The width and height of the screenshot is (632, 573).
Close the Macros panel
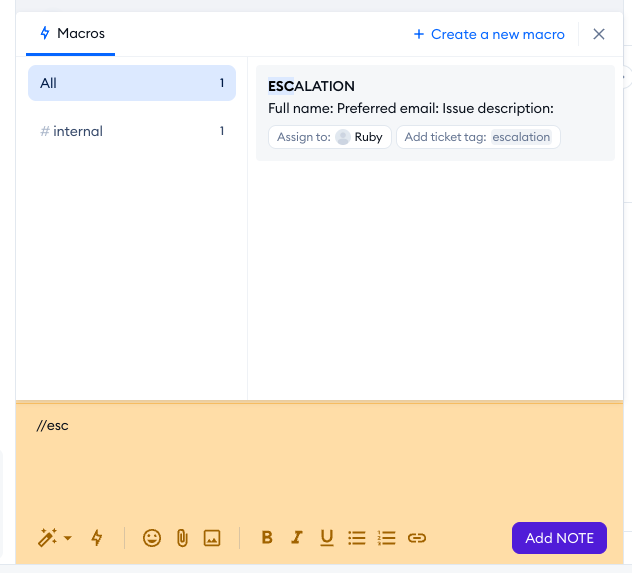tap(599, 34)
